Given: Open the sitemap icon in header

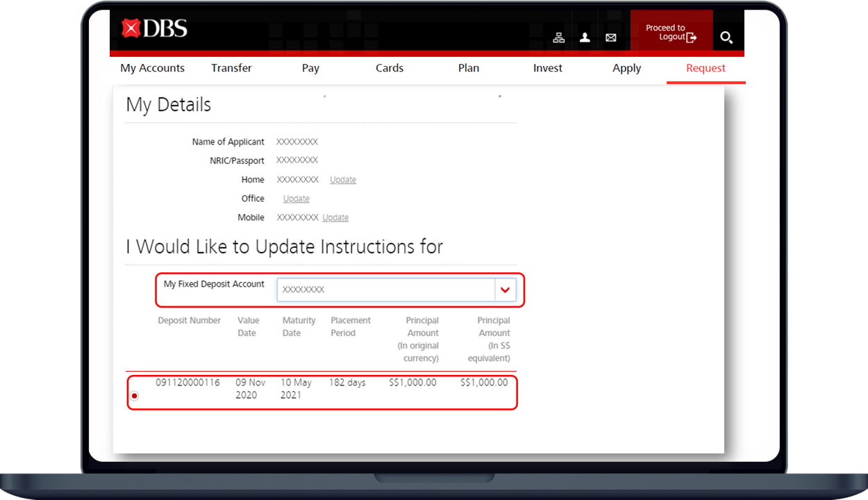Looking at the screenshot, I should [x=558, y=37].
